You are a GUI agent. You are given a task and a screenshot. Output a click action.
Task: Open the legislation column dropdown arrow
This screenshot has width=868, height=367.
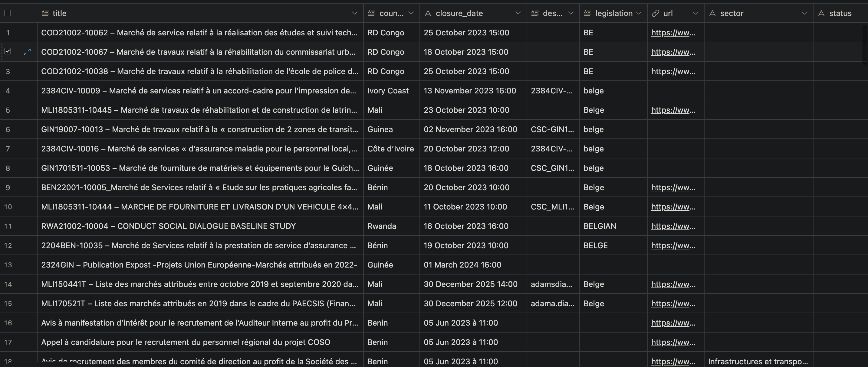point(639,13)
